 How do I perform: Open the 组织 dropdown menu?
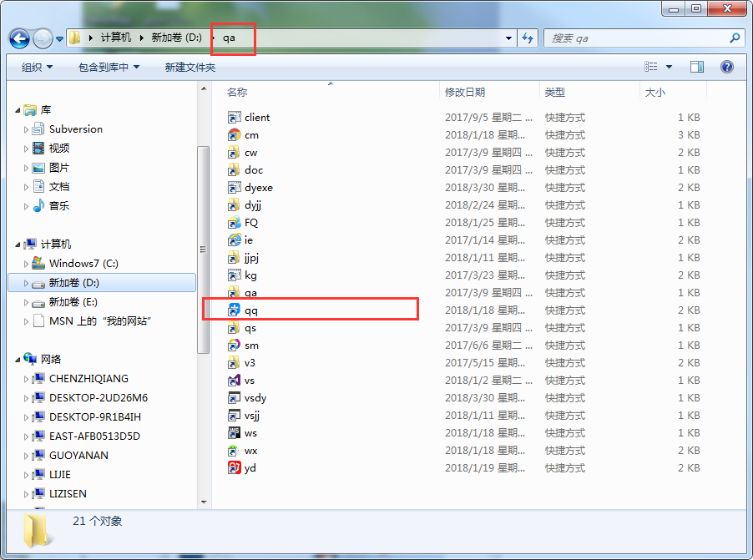point(37,68)
